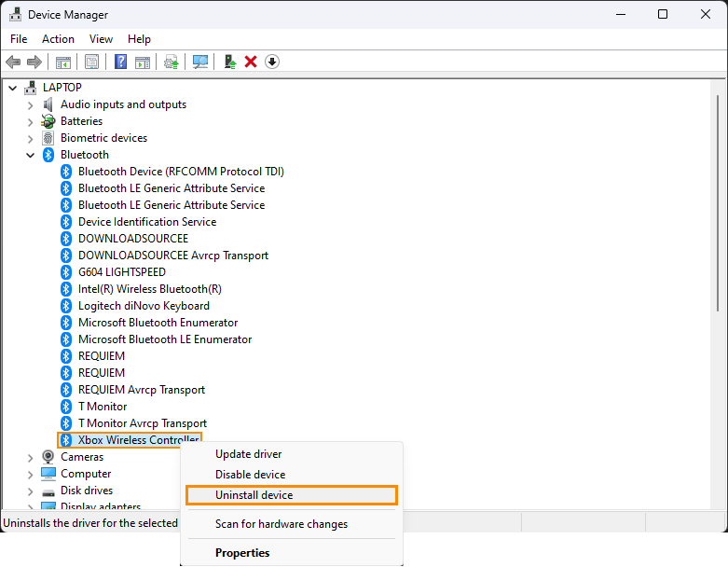The width and height of the screenshot is (728, 567).
Task: Click the blue Help question-mark icon
Action: pos(121,62)
